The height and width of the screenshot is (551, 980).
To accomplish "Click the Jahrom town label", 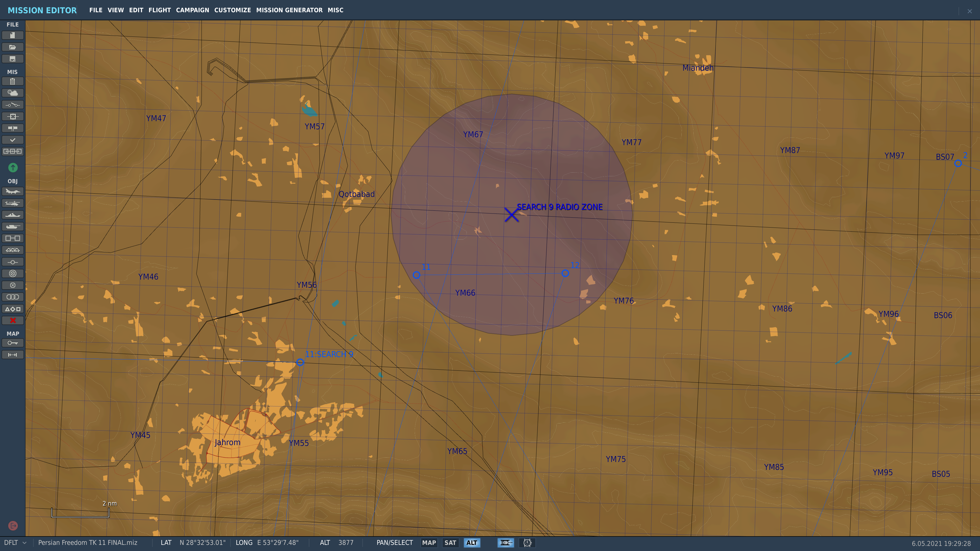I will point(227,443).
